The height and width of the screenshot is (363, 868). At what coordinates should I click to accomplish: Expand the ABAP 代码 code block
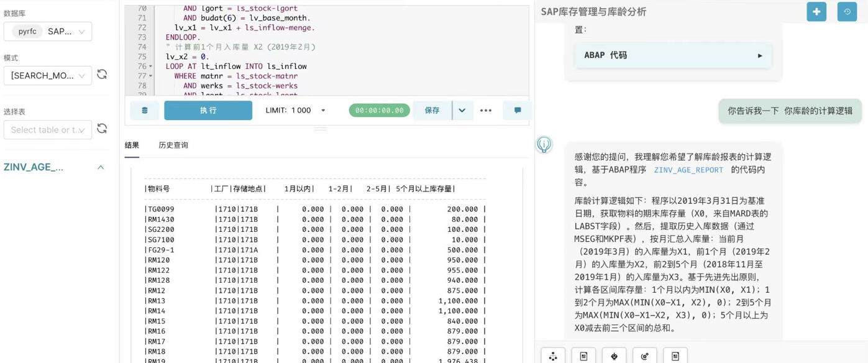[673, 55]
